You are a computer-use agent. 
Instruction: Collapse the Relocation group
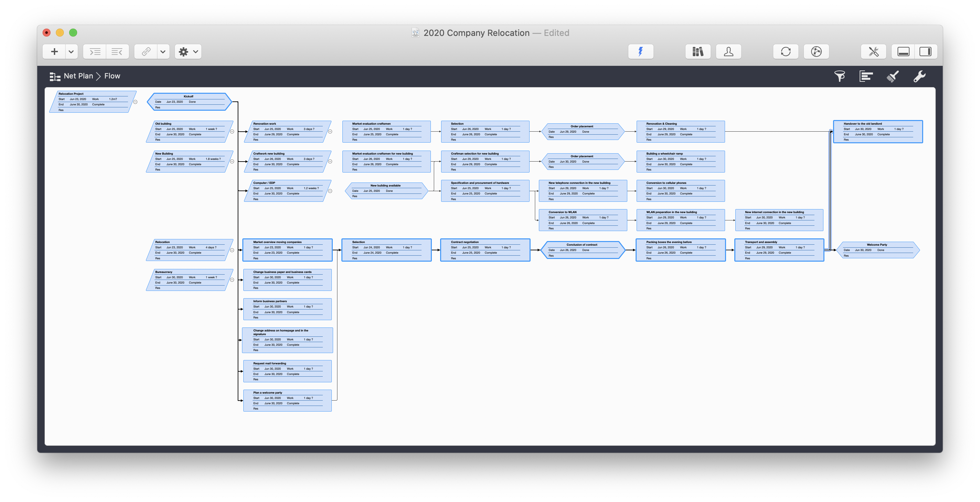(x=232, y=250)
